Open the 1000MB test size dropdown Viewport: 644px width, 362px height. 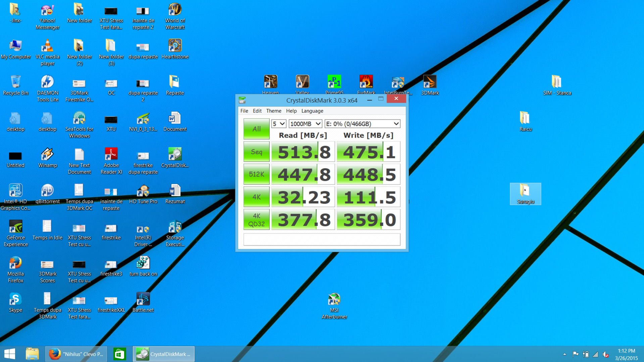tap(305, 124)
